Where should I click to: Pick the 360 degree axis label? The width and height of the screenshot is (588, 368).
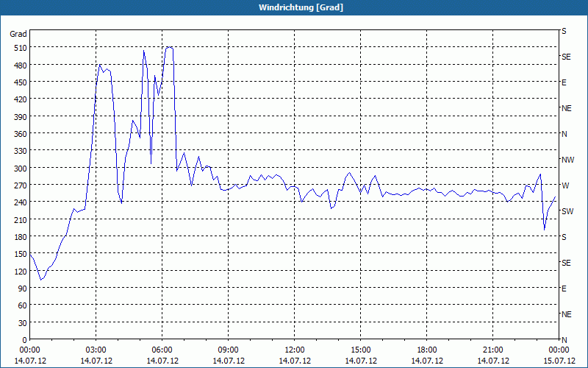pyautogui.click(x=21, y=134)
